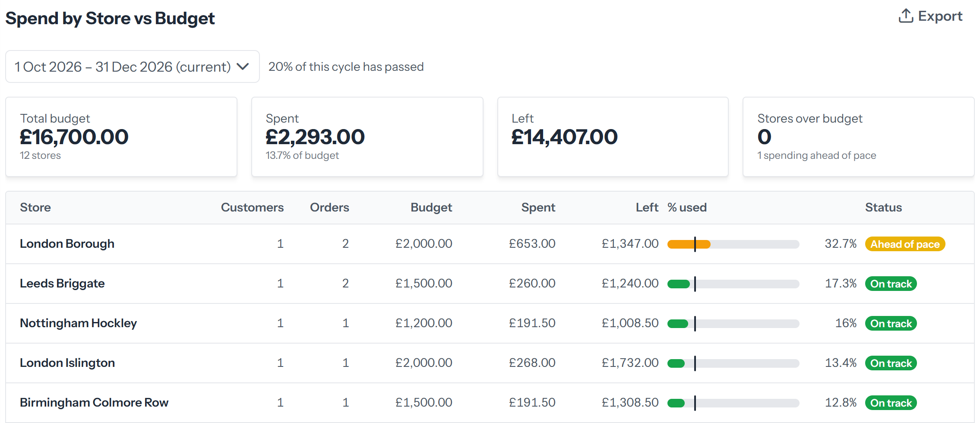Open the Nottingham Hockley store row

490,323
